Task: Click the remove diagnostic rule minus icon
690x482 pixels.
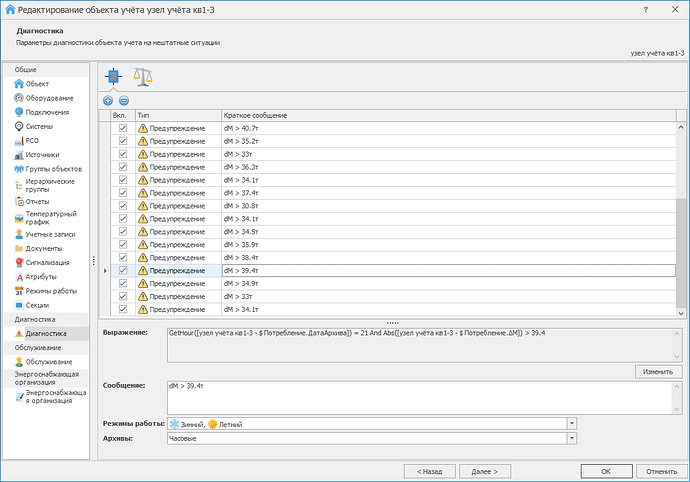Action: point(123,100)
